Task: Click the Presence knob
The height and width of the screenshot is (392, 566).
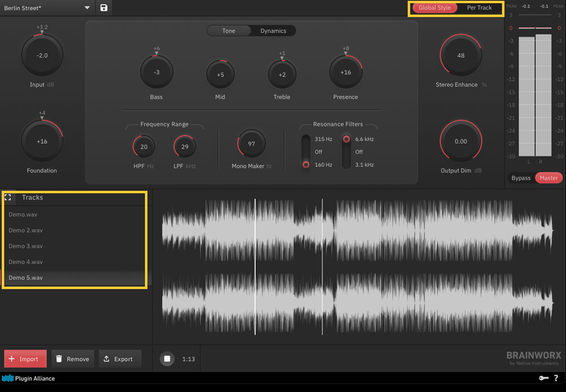Action: [x=345, y=72]
